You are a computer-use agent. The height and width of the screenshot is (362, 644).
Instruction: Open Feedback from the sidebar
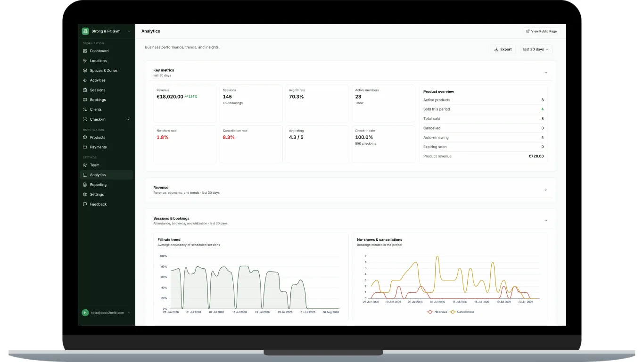point(107,204)
